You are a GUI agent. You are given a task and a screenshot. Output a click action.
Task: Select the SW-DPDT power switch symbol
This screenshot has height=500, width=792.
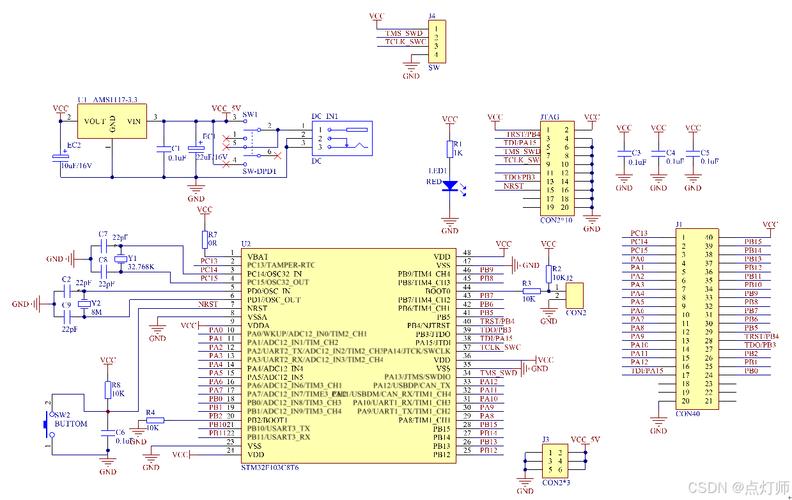pos(252,141)
